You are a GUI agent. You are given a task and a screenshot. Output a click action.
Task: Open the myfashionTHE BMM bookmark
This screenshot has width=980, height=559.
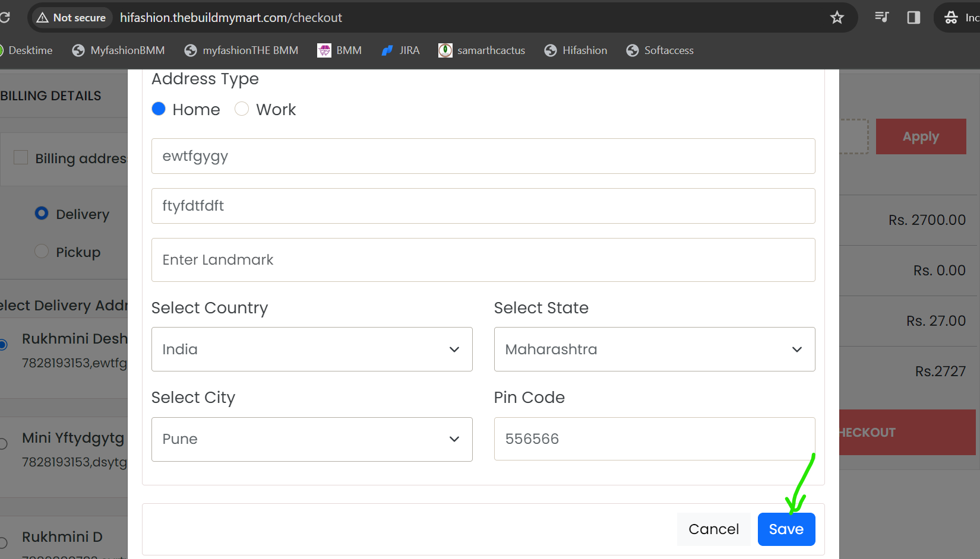tap(241, 50)
